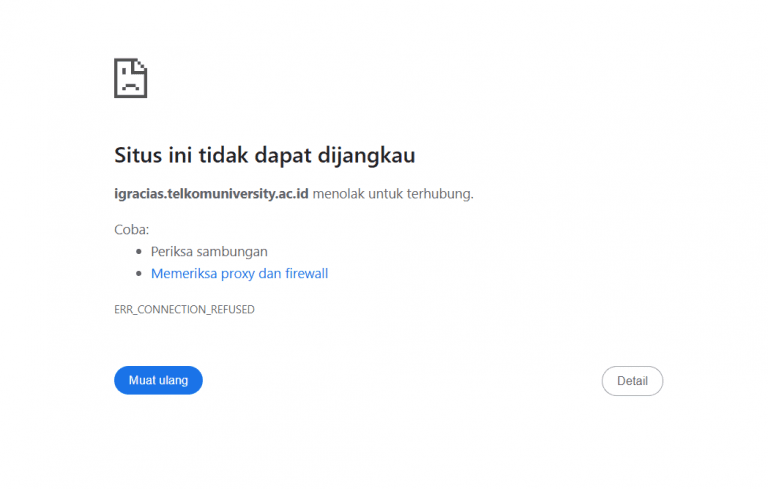
Task: Click the Periksa sambungan suggestion text
Action: point(209,251)
